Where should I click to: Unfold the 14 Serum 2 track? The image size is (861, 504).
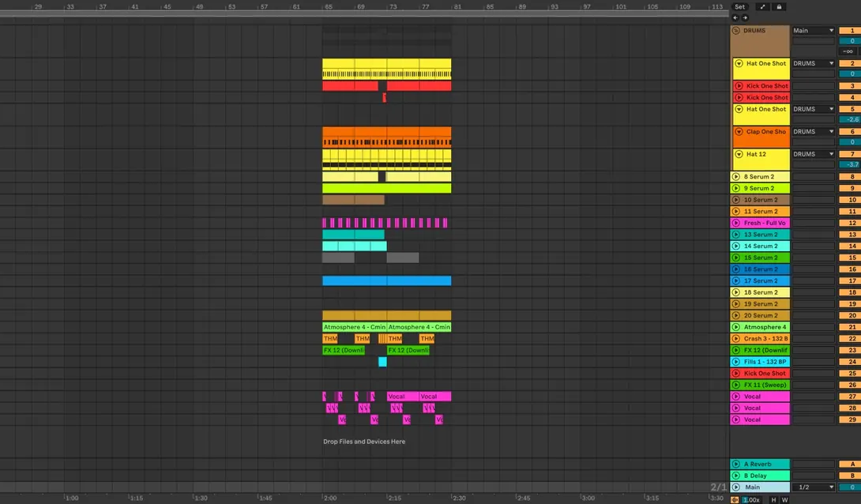pos(736,246)
